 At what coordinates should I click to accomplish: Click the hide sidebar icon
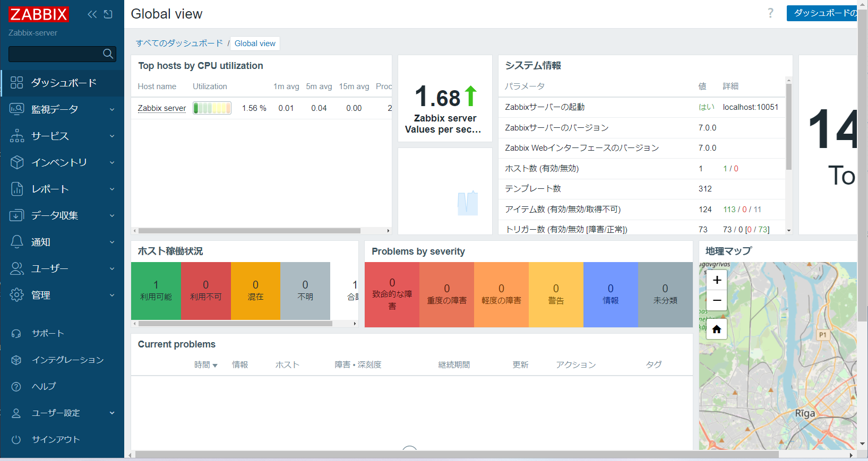tap(108, 14)
